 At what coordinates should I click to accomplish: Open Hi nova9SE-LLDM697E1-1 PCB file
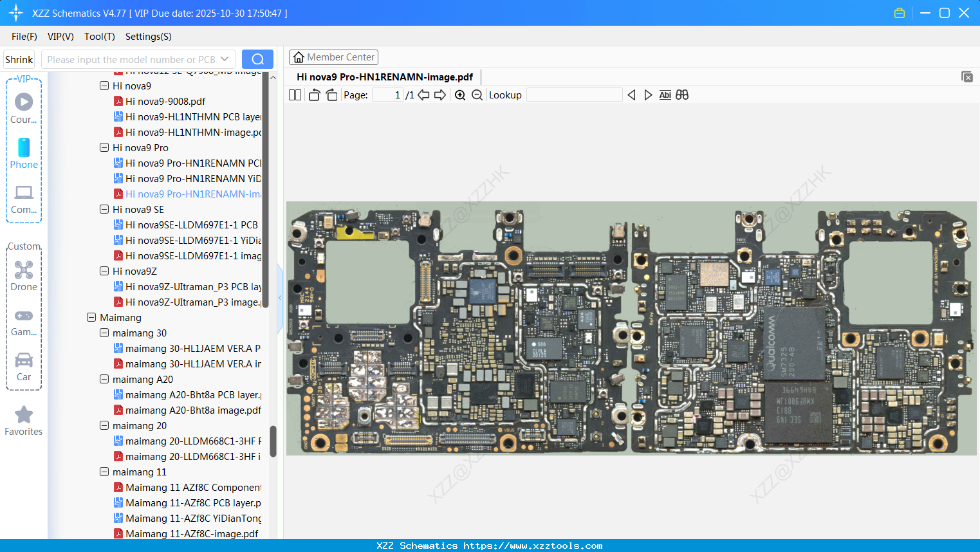[x=186, y=225]
